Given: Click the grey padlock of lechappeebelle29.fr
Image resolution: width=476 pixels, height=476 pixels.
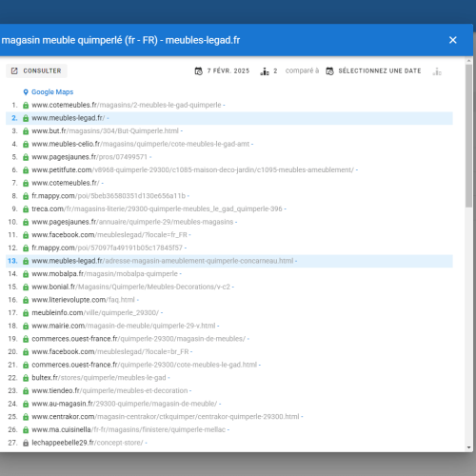Looking at the screenshot, I should [26, 443].
